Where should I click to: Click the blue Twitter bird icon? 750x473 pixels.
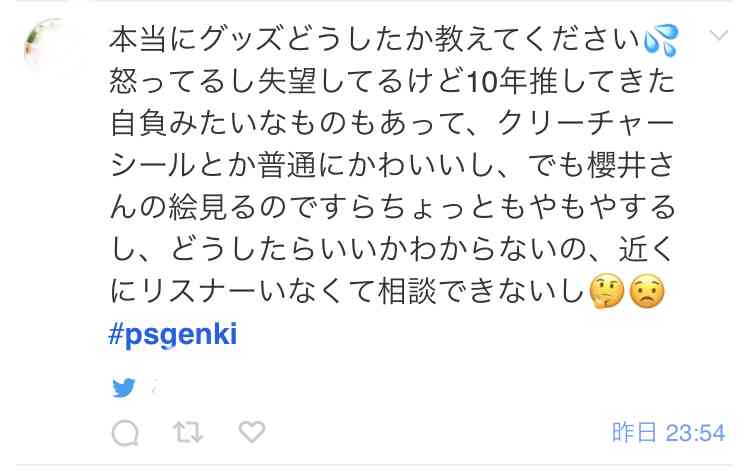click(x=124, y=387)
